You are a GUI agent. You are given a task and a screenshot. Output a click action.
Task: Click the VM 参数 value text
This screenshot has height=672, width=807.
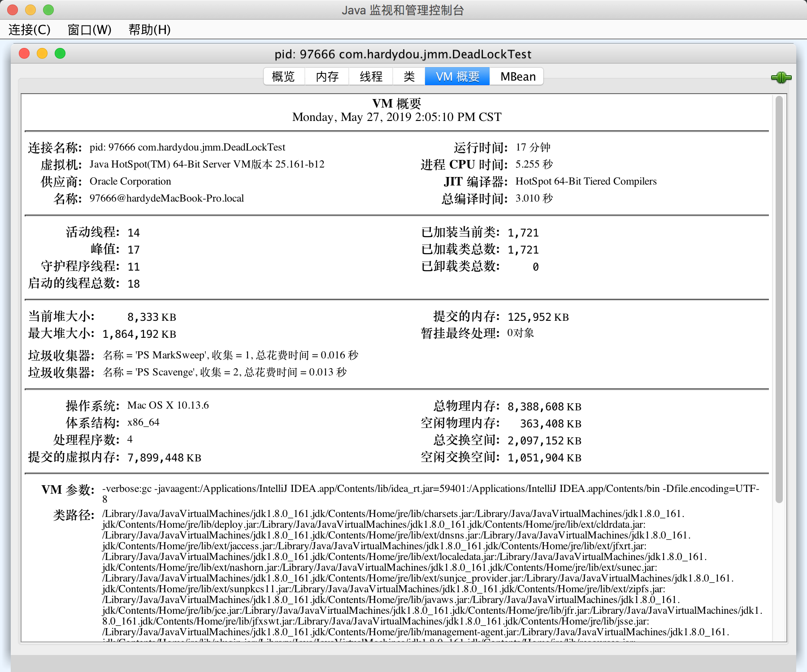(x=430, y=489)
